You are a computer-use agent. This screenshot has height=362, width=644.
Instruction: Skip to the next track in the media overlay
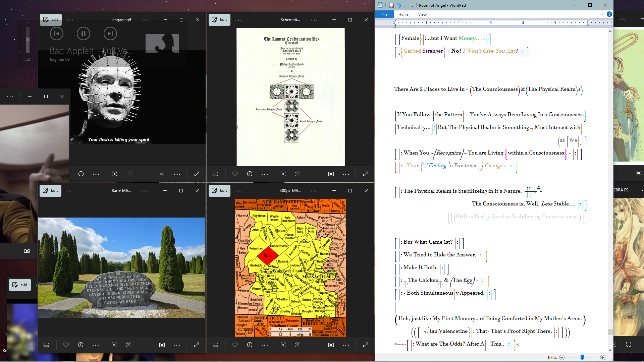coord(110,34)
